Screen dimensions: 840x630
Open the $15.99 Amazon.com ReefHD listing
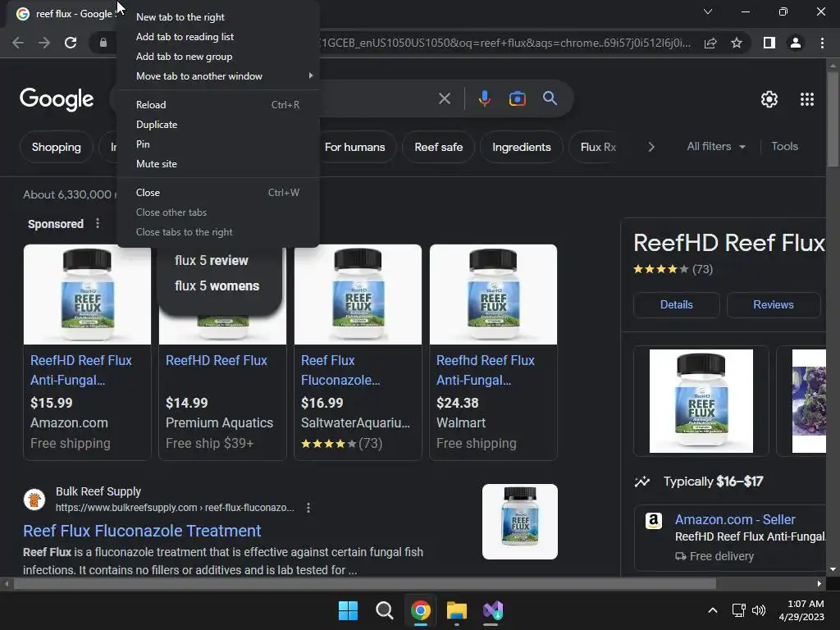pyautogui.click(x=87, y=352)
